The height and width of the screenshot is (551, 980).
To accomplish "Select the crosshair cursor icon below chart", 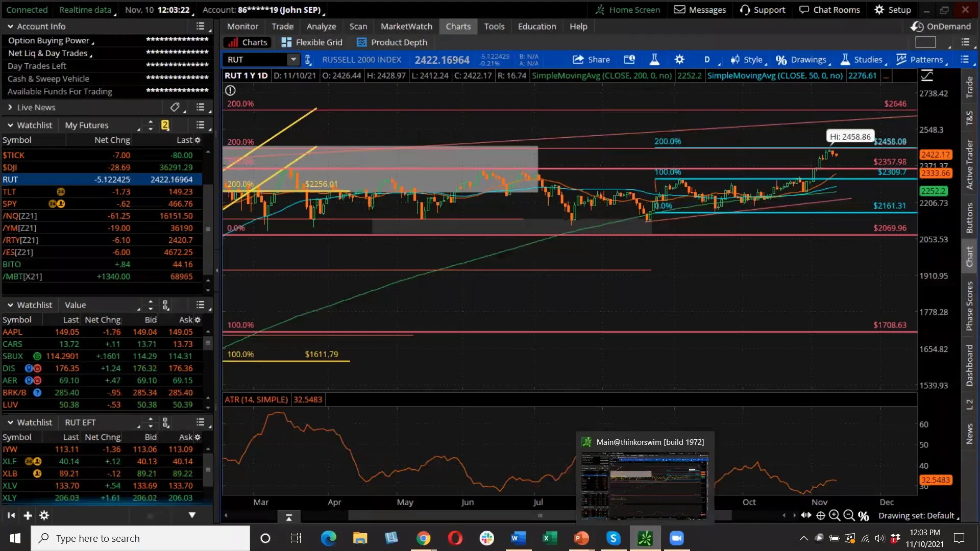I will click(820, 515).
